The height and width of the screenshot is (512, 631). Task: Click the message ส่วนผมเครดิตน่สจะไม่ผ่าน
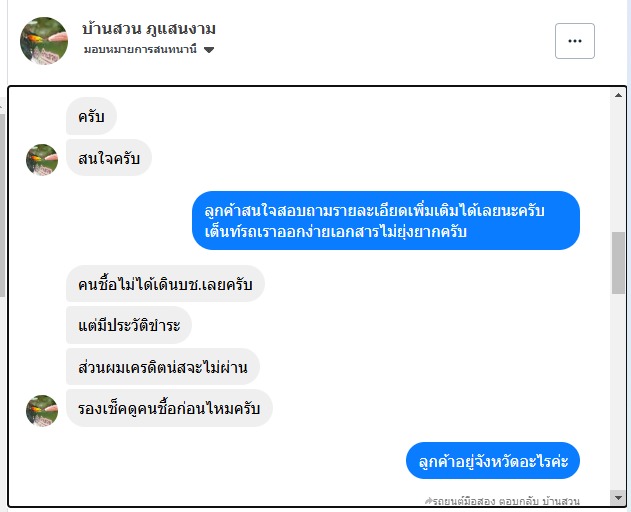[x=163, y=367]
